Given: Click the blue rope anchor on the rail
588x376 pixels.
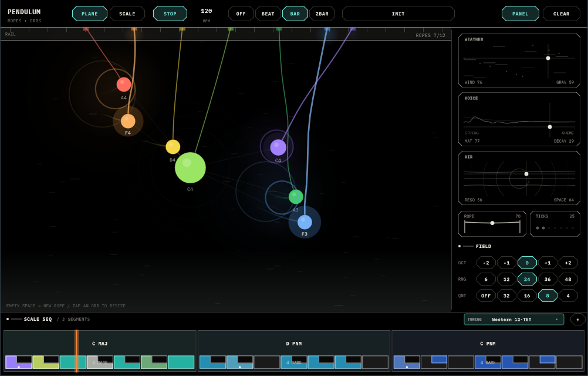Looking at the screenshot, I should tap(327, 29).
